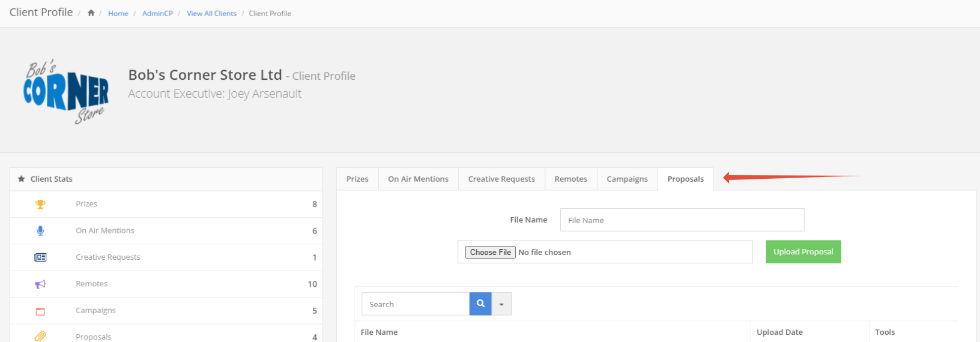Image resolution: width=980 pixels, height=342 pixels.
Task: Click the star icon in Client Stats header
Action: (x=22, y=179)
